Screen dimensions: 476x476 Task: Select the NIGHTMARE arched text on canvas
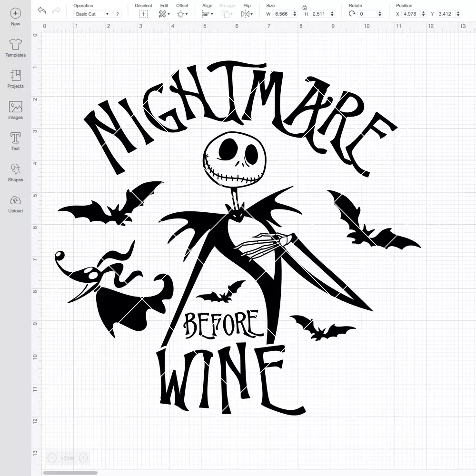240,119
